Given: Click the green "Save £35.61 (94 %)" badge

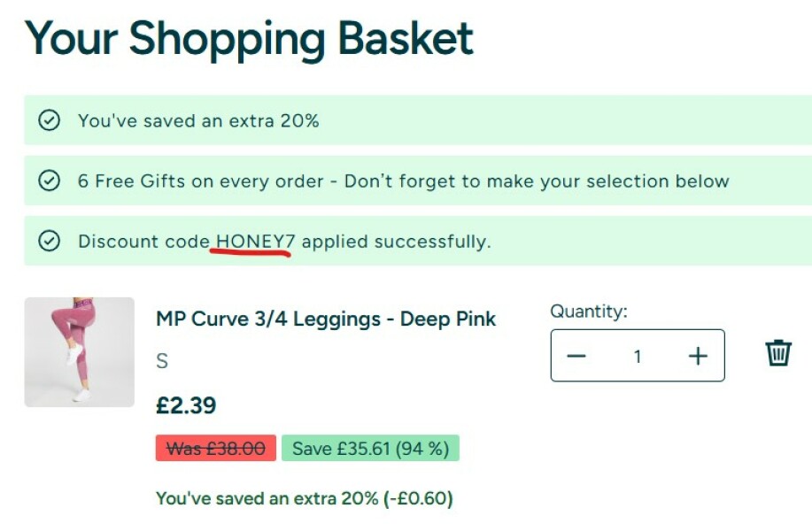Looking at the screenshot, I should pyautogui.click(x=370, y=449).
